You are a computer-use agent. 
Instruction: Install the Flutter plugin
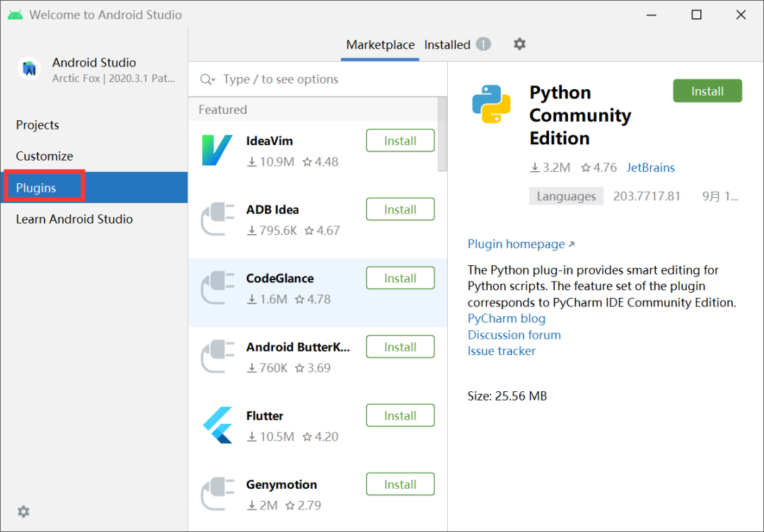pos(400,415)
